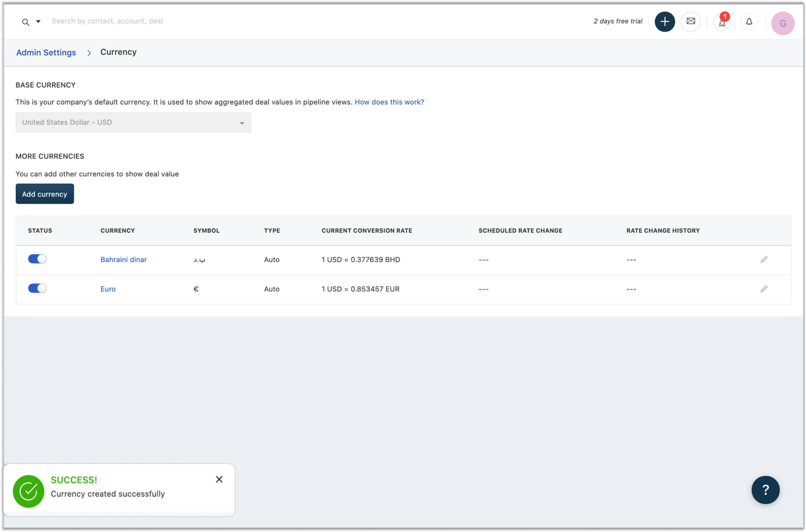The image size is (806, 532).
Task: Edit the Bahraini dinar row with the pencil icon
Action: point(764,260)
